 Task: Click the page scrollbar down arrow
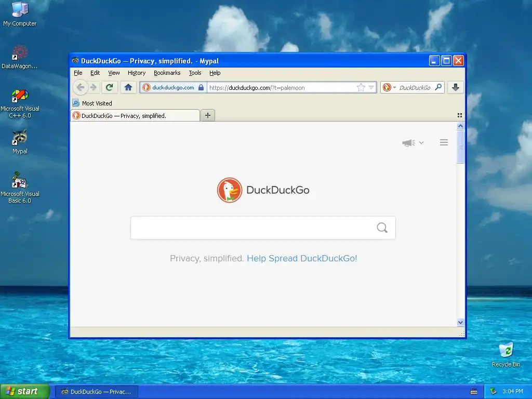point(460,322)
